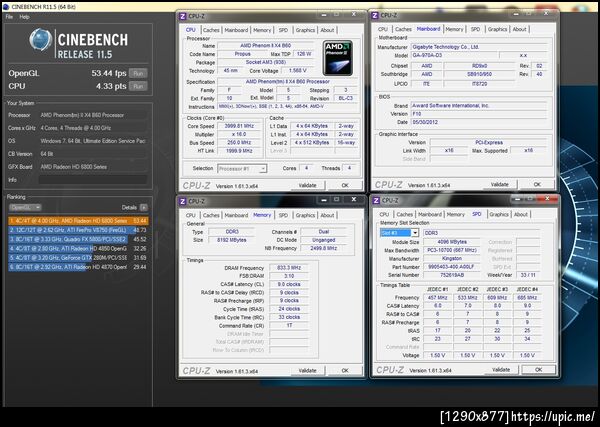Run the CPU benchmark

click(x=138, y=86)
